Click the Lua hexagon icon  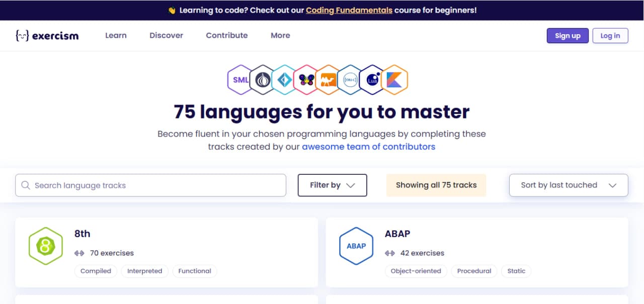point(372,80)
